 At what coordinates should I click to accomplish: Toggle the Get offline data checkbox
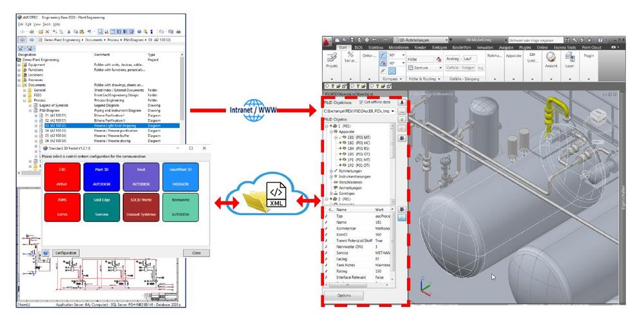(x=361, y=102)
